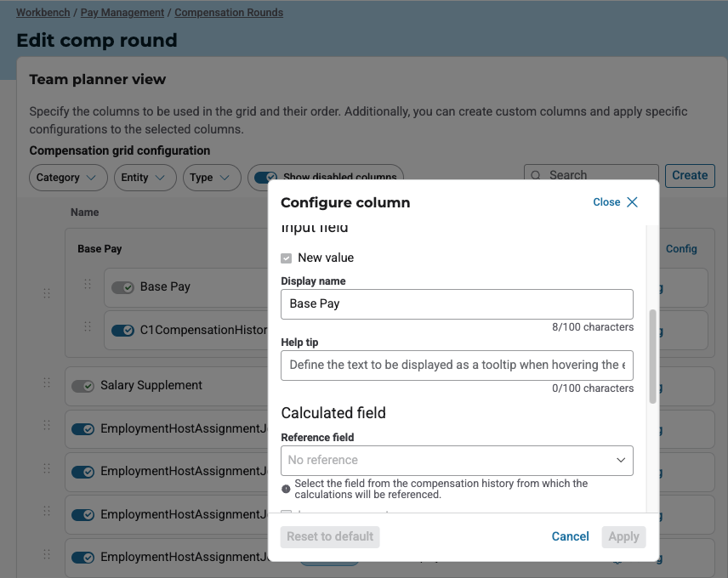
Task: Grab the drag handle beside Salary Supplement
Action: pyautogui.click(x=47, y=384)
